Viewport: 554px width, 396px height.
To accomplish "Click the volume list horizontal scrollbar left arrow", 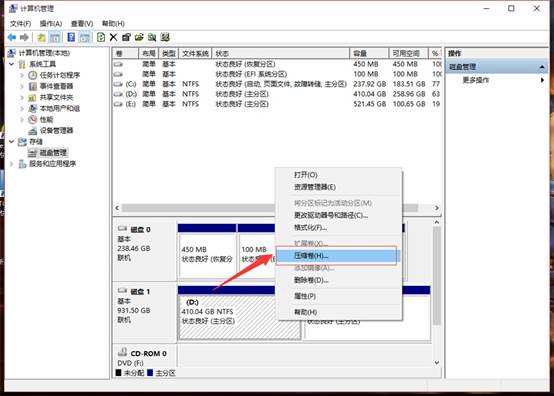I will [117, 208].
